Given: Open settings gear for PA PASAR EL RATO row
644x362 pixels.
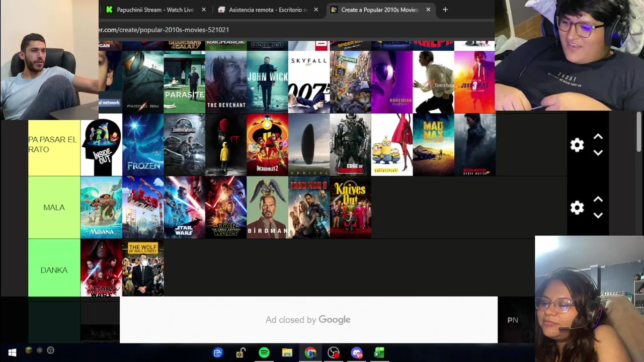Looking at the screenshot, I should pyautogui.click(x=577, y=145).
